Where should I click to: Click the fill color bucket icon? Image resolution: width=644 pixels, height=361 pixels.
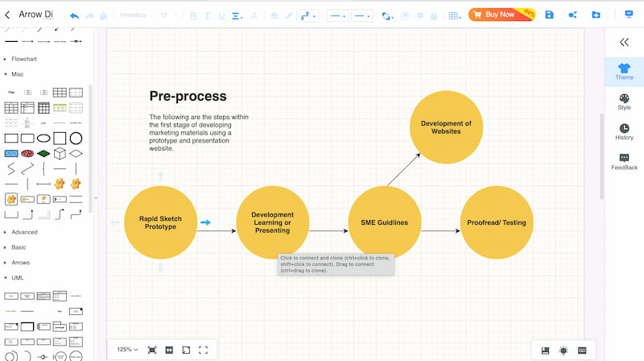pyautogui.click(x=274, y=15)
